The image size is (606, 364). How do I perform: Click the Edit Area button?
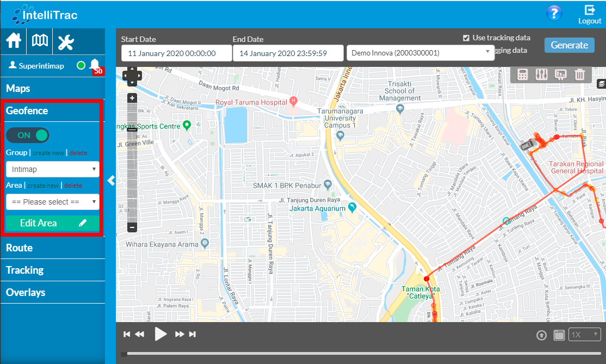tap(52, 223)
